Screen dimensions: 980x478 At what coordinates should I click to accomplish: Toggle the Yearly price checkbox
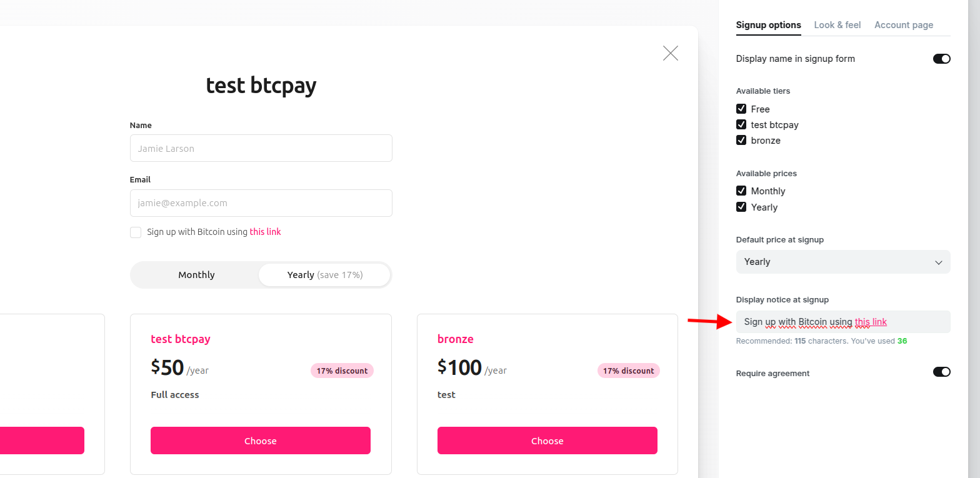coord(741,207)
